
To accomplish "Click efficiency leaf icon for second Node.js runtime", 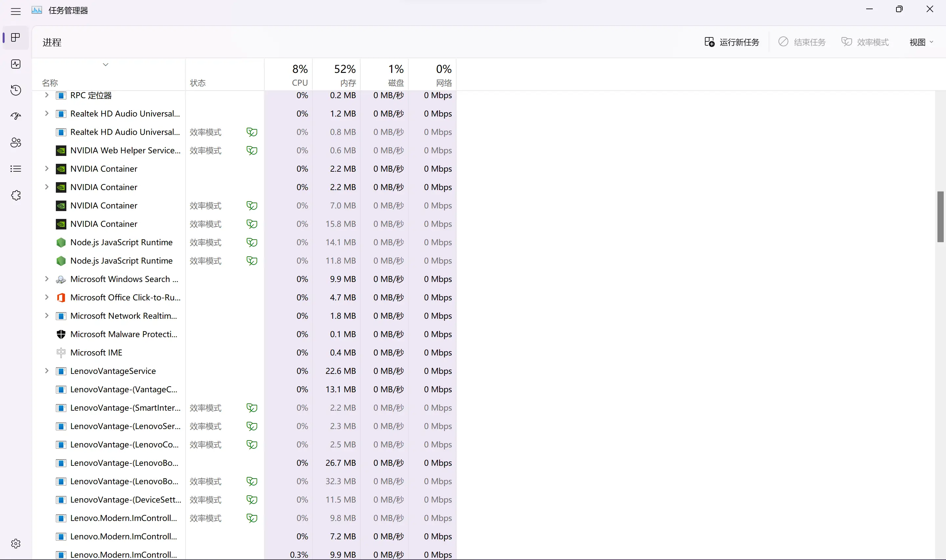I will tap(252, 261).
